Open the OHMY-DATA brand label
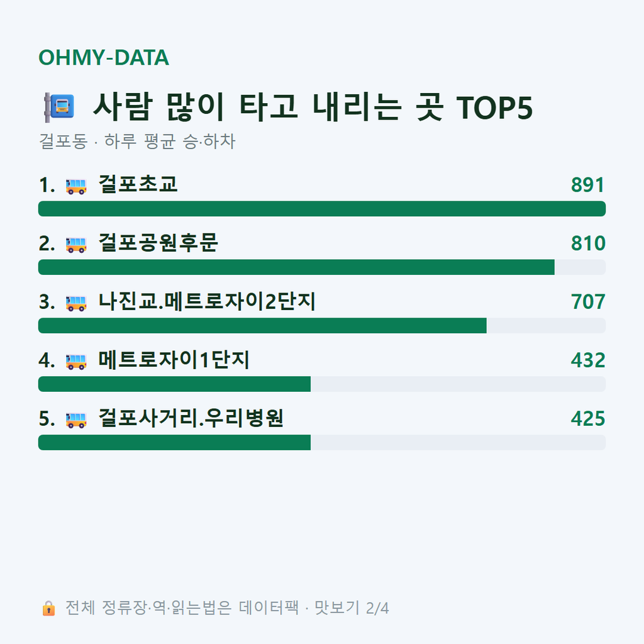The image size is (644, 644). [104, 57]
